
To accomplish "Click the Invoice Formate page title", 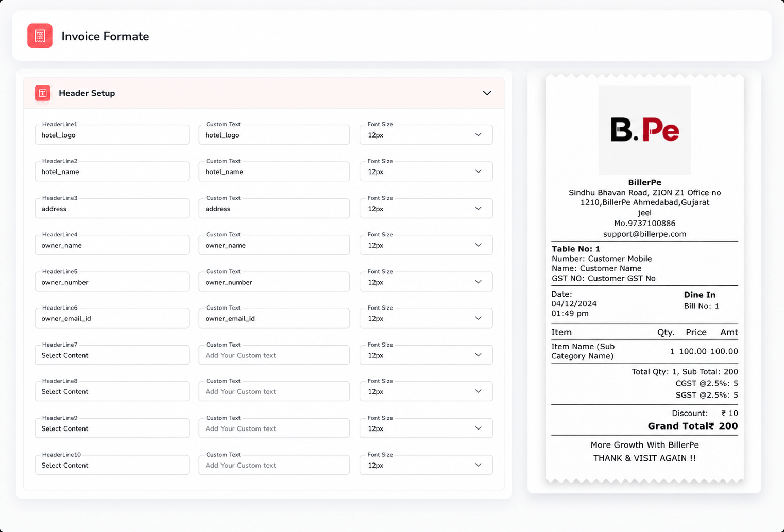I will pyautogui.click(x=105, y=36).
